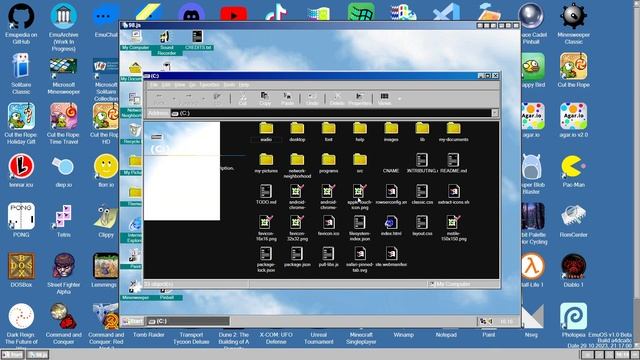
Task: Select the layout.css file
Action: (x=422, y=226)
